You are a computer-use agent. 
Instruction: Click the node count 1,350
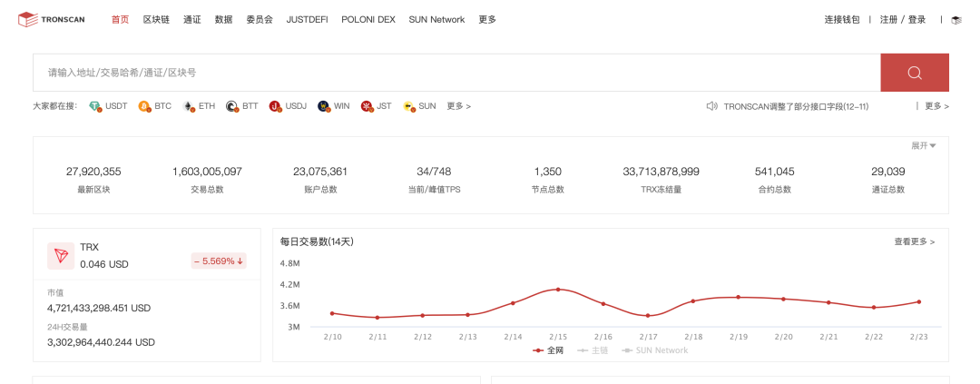pyautogui.click(x=547, y=172)
